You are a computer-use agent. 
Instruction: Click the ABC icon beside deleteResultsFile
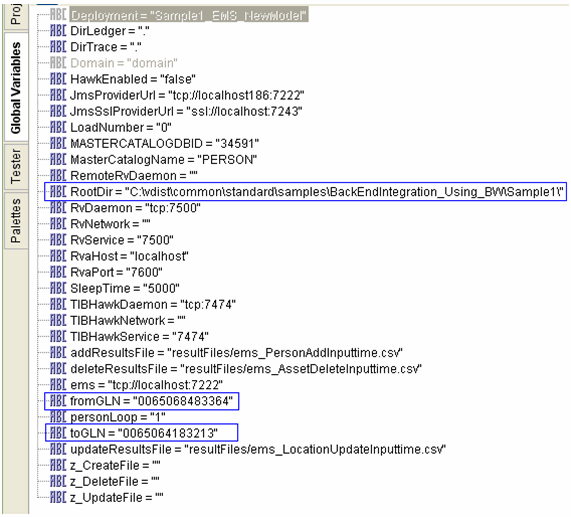[58, 369]
